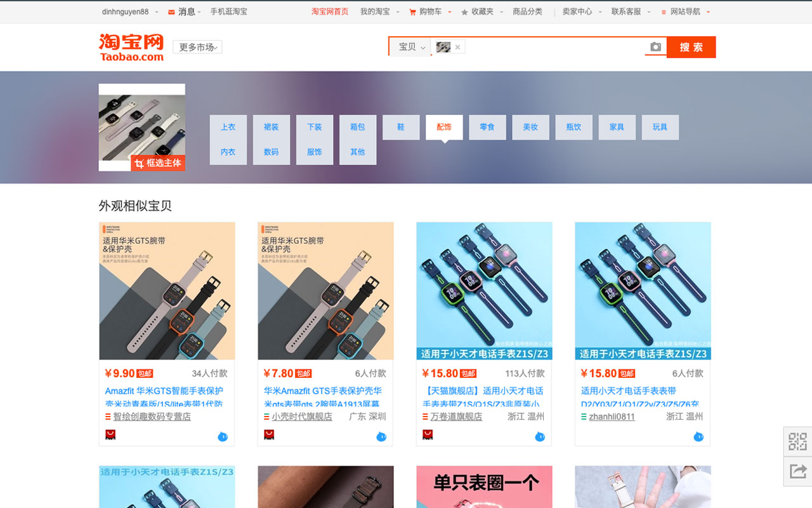Click Tmall badge under 万卷道旗舰店
Viewport: 812px width, 508px height.
(428, 435)
